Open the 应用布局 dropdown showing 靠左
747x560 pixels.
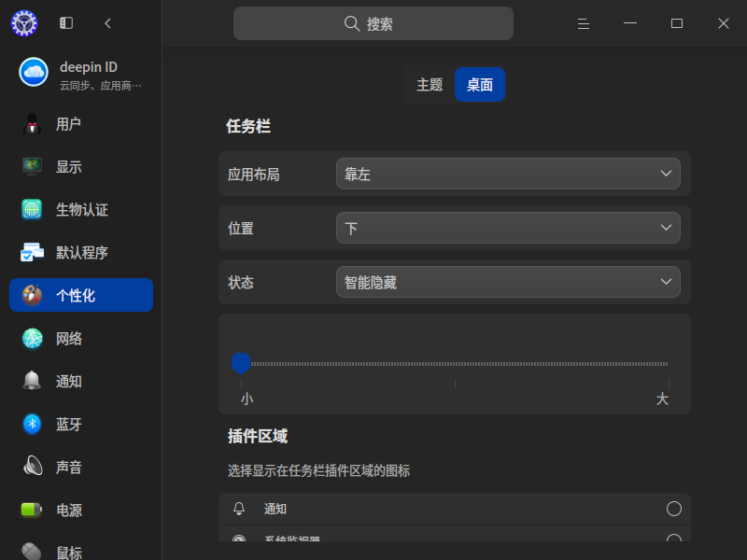point(508,174)
